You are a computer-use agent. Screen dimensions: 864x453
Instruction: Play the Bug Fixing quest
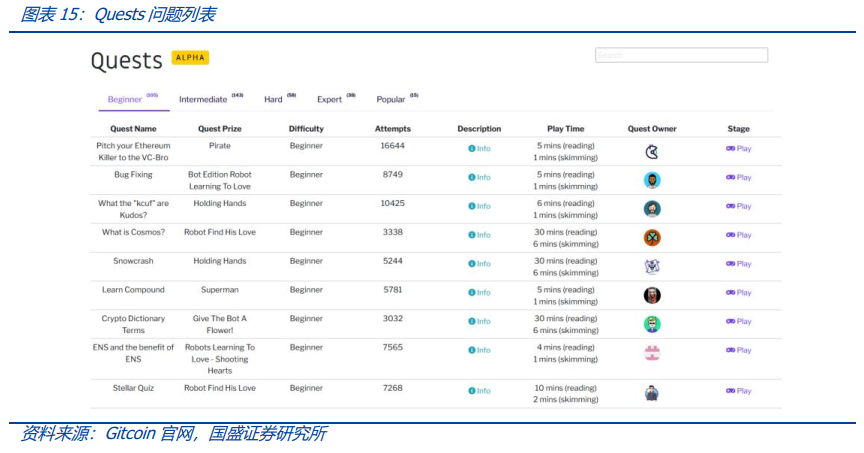point(738,177)
